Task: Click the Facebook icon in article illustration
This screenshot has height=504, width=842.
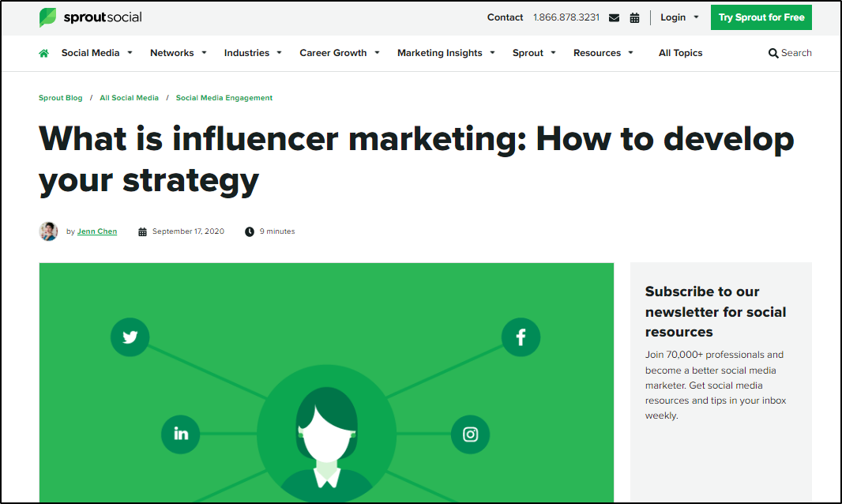Action: point(521,337)
